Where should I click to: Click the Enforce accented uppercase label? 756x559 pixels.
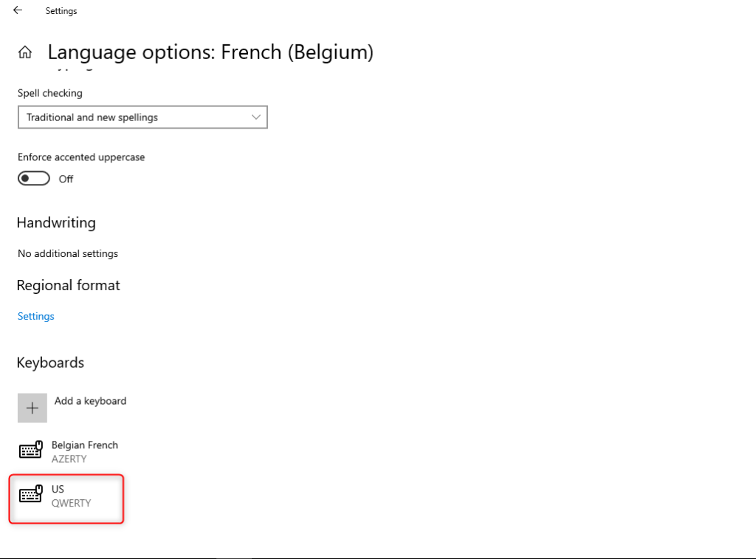[81, 157]
